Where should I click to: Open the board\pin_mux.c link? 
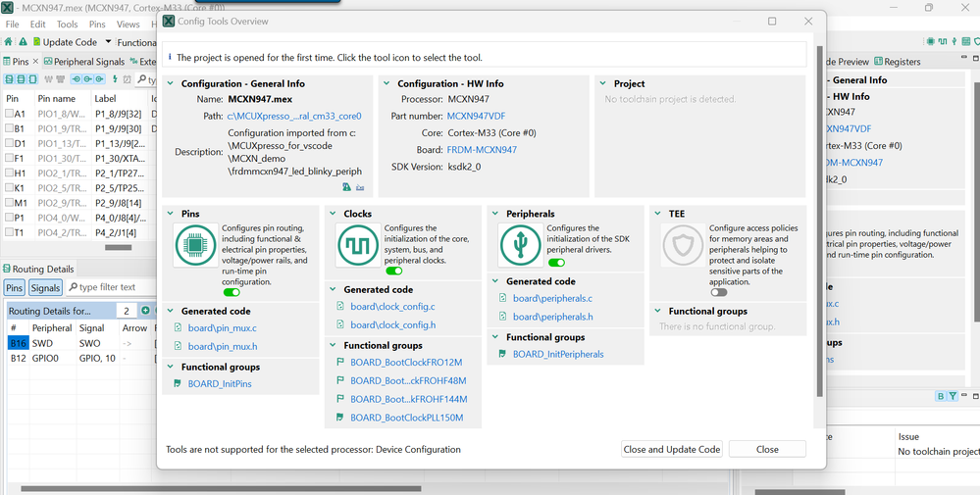point(222,327)
